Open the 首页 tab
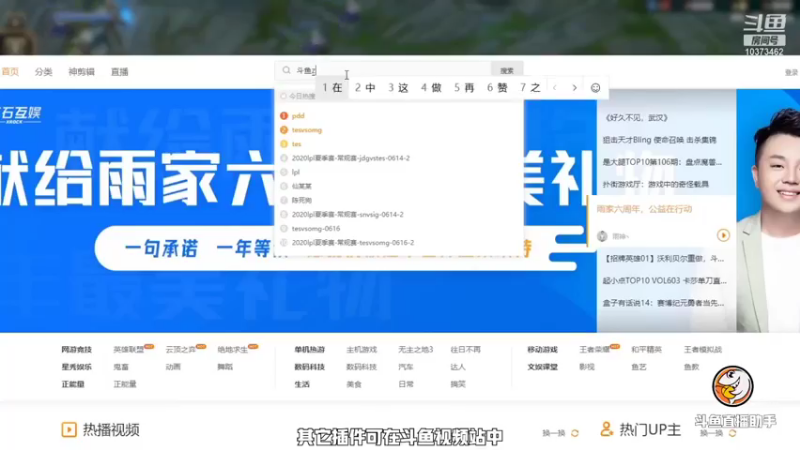 tap(10, 72)
